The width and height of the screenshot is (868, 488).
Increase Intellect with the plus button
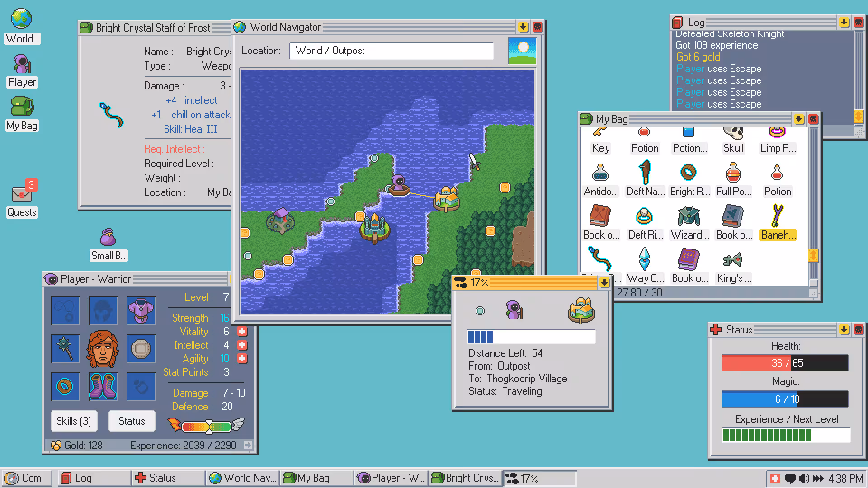point(242,345)
